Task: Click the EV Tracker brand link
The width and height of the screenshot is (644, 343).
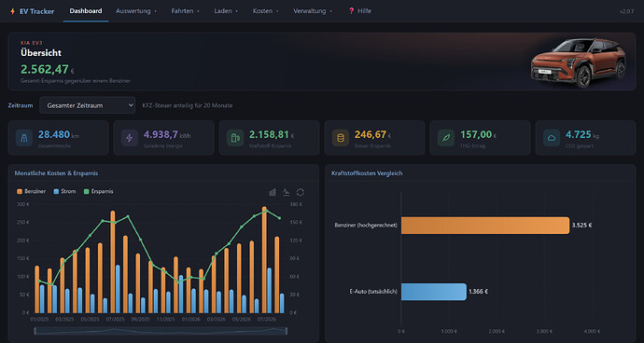Action: point(32,11)
